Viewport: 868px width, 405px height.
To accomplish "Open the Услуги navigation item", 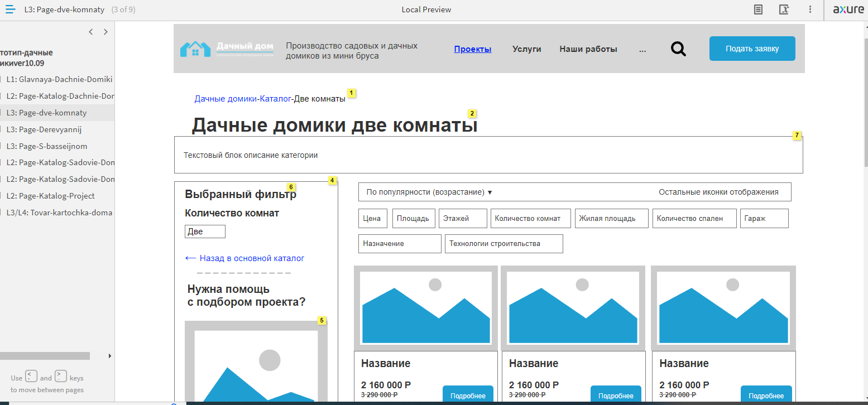I will click(x=527, y=49).
